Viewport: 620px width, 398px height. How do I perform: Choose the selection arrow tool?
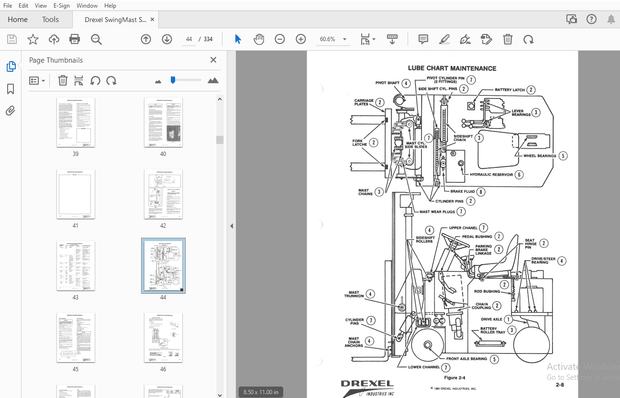point(238,39)
